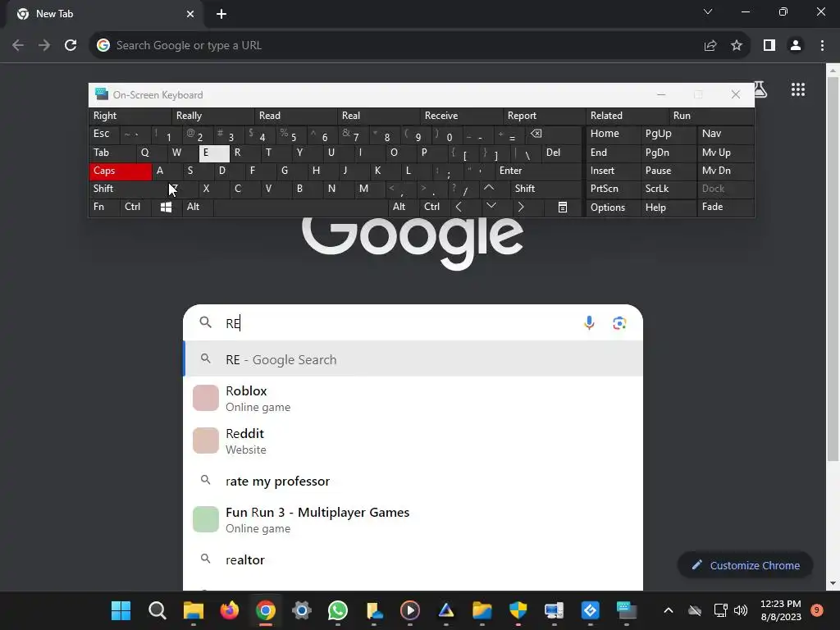Bookmark this tab with the star icon
The width and height of the screenshot is (840, 630).
(737, 46)
